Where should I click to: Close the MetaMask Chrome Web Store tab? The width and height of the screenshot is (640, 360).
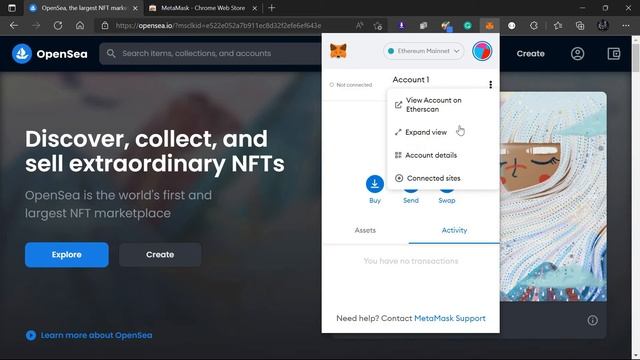pyautogui.click(x=255, y=8)
